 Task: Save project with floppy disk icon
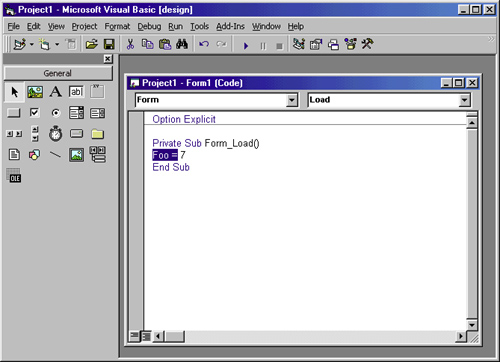pyautogui.click(x=109, y=44)
